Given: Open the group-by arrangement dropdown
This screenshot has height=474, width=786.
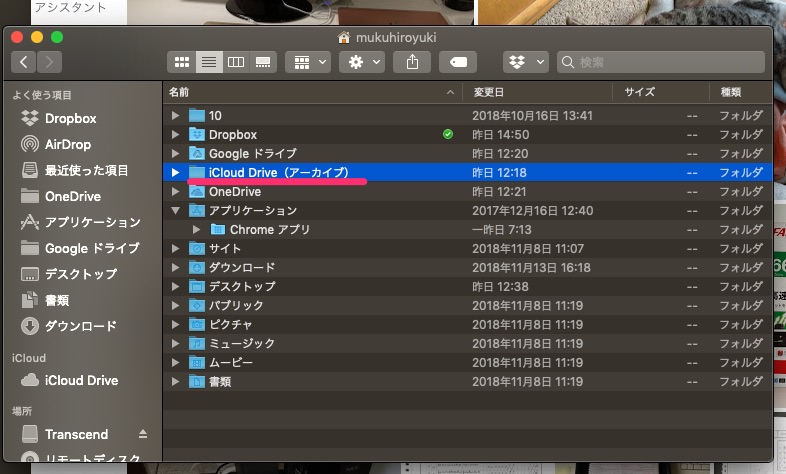Looking at the screenshot, I should [x=308, y=62].
